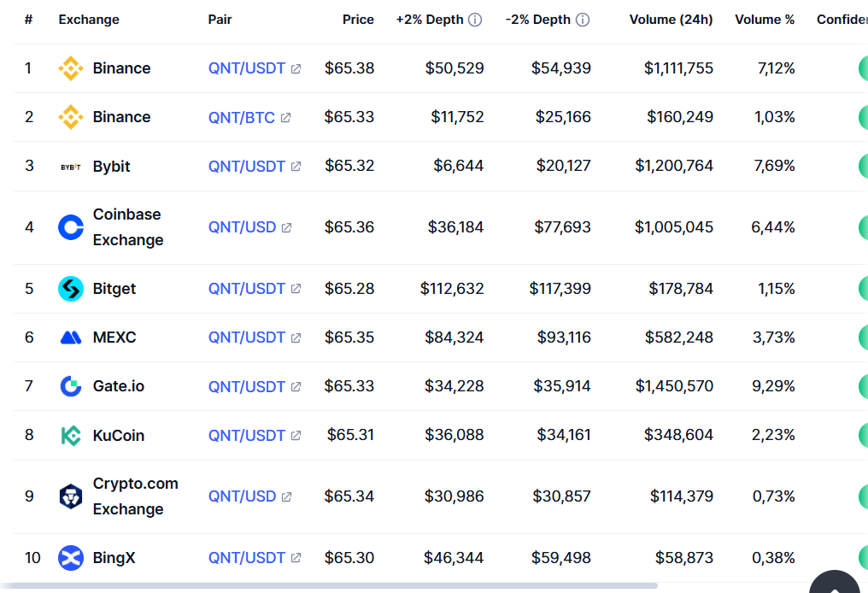The height and width of the screenshot is (593, 868).
Task: Click the -2% Depth info icon
Action: click(x=583, y=20)
